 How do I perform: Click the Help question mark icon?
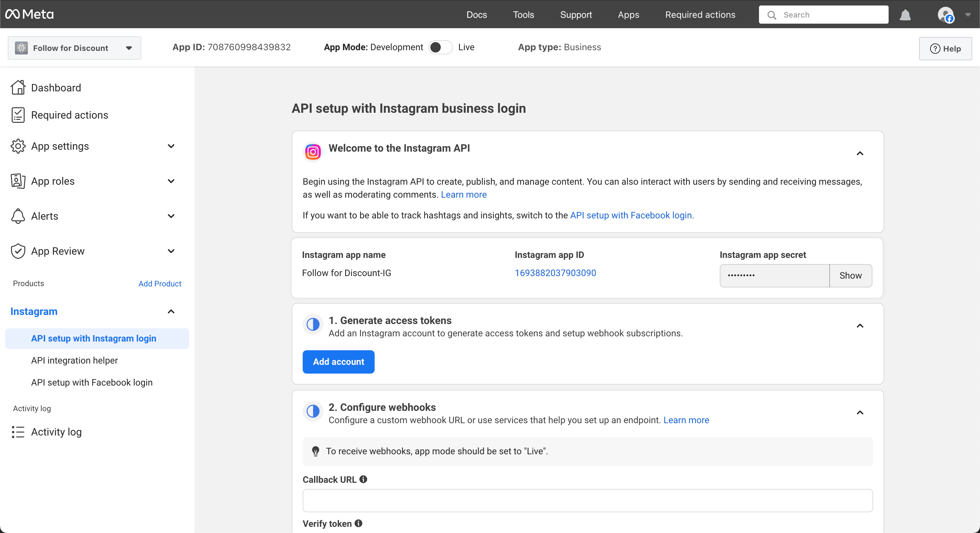tap(935, 49)
